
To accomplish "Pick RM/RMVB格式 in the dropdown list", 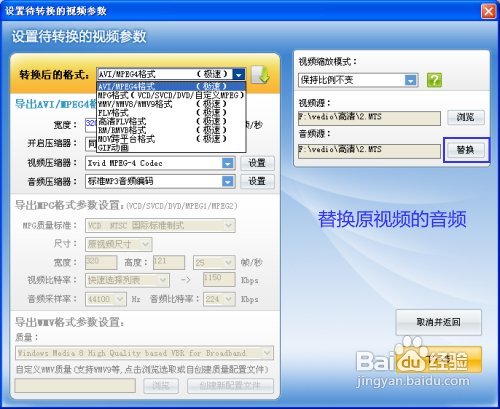I will click(171, 130).
